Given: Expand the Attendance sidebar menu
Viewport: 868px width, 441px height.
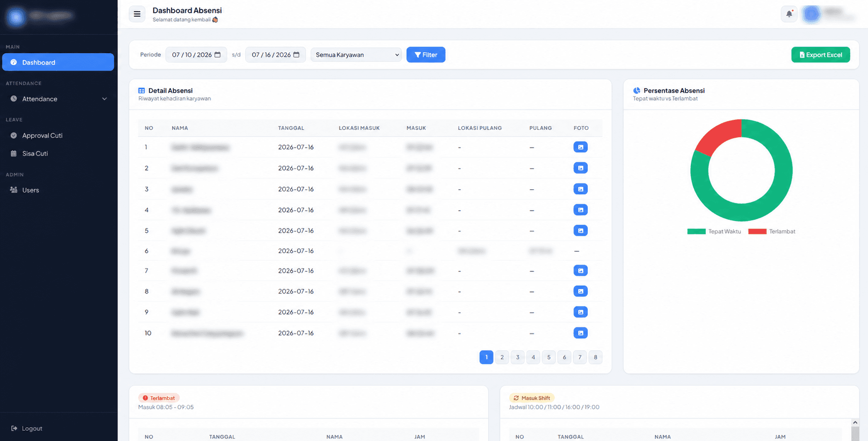Looking at the screenshot, I should (58, 99).
